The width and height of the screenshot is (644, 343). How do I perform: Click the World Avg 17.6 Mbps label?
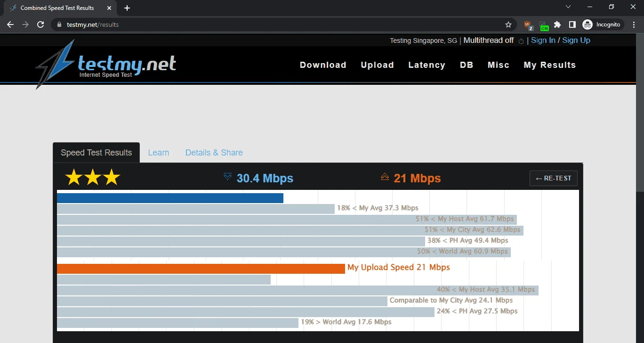coord(346,322)
